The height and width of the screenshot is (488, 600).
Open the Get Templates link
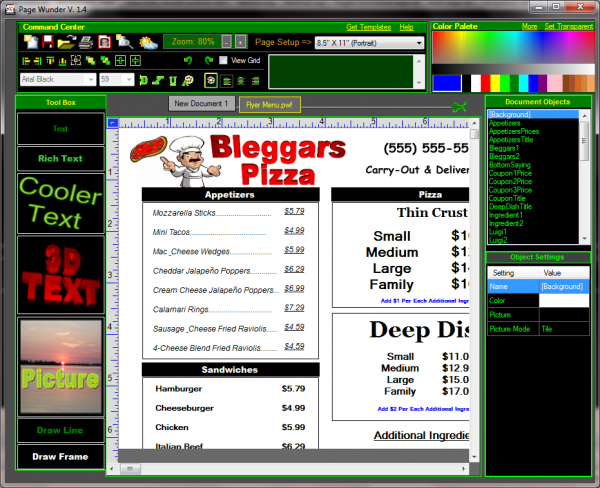pos(368,27)
